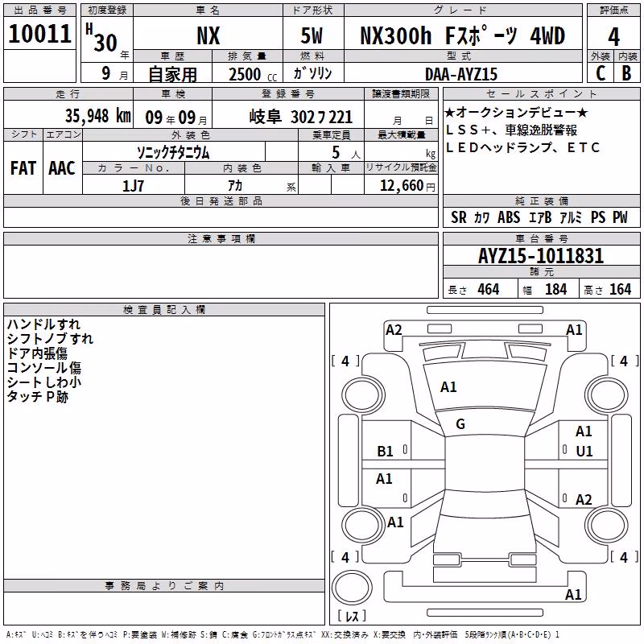This screenshot has height=644, width=644.
Task: Click vehicle history 自家用
Action: (x=172, y=74)
